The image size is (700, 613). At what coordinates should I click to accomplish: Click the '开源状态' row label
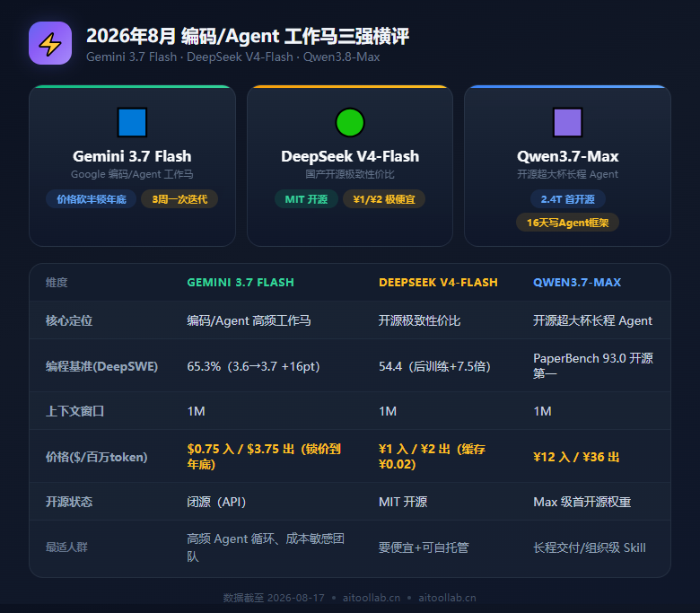(69, 502)
